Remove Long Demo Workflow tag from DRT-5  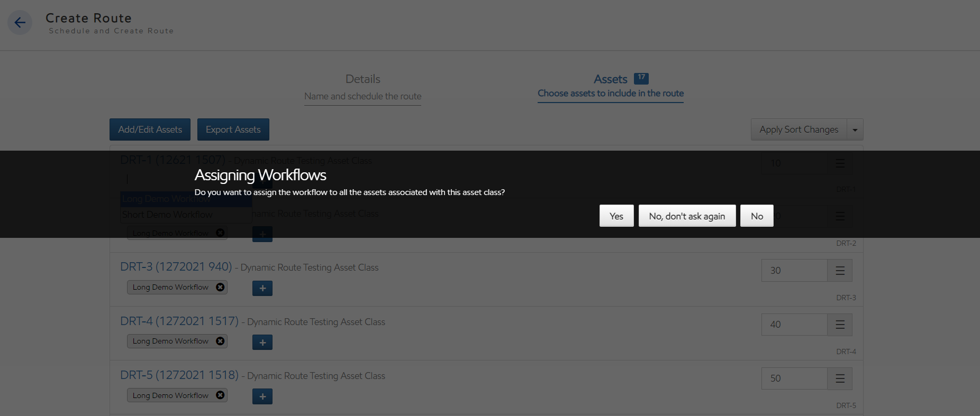pos(220,395)
